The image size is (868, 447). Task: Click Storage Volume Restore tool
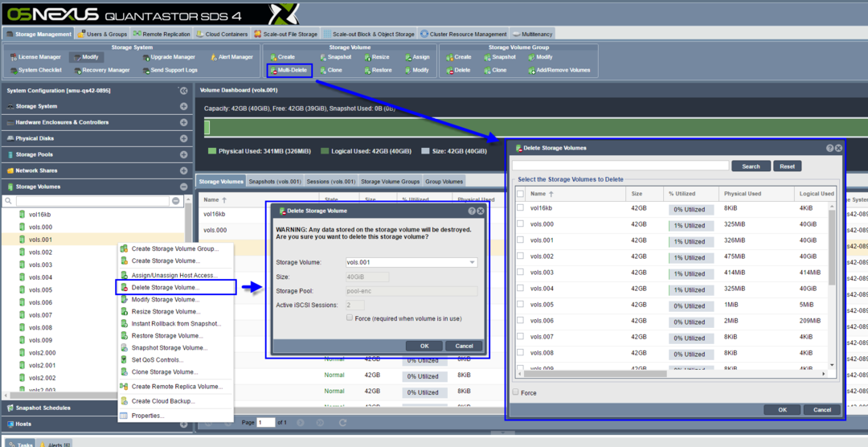pyautogui.click(x=378, y=70)
